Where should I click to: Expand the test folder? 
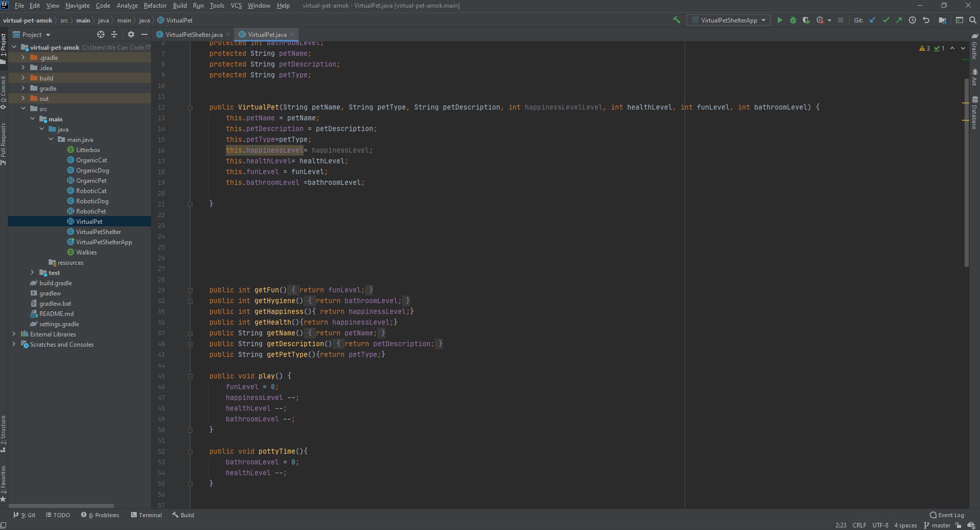pos(32,272)
